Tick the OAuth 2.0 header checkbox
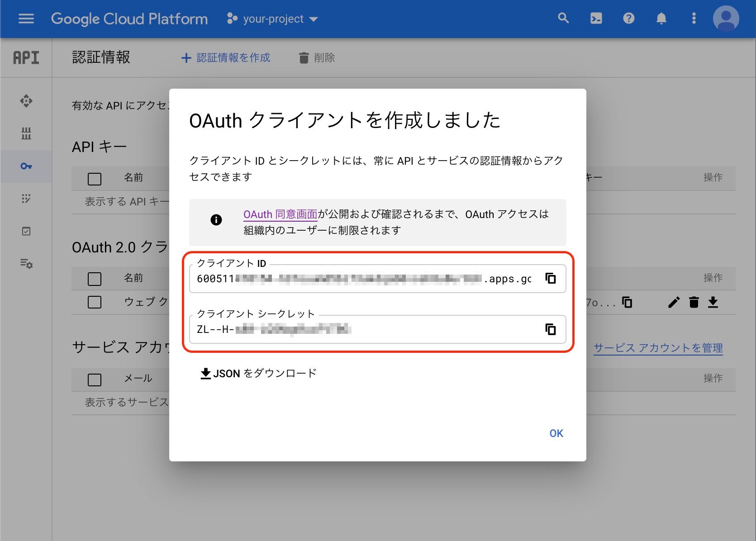The width and height of the screenshot is (756, 541). (x=95, y=279)
